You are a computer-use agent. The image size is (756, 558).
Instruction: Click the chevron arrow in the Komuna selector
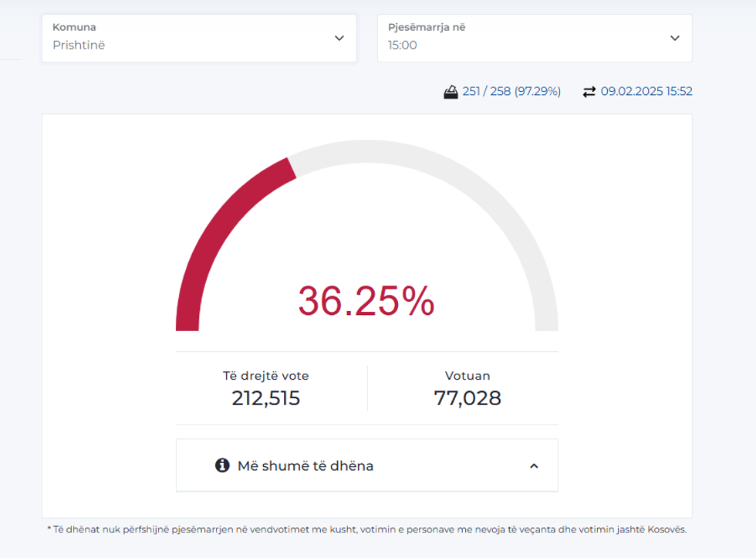point(339,38)
